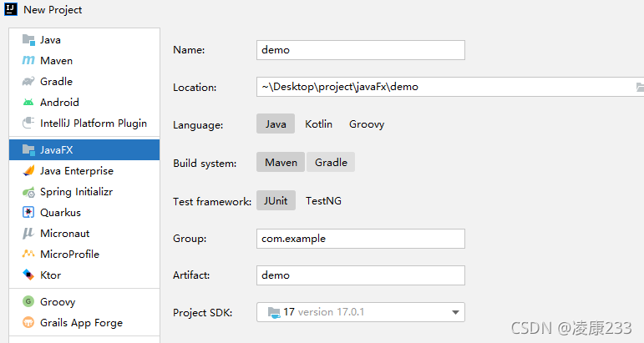
Task: Click the Gradle elephant icon
Action: click(28, 81)
